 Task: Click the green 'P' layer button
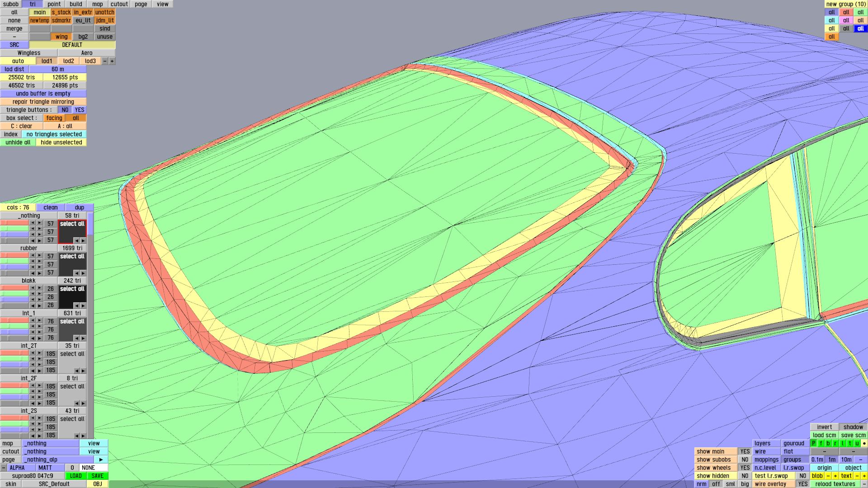[x=813, y=443]
